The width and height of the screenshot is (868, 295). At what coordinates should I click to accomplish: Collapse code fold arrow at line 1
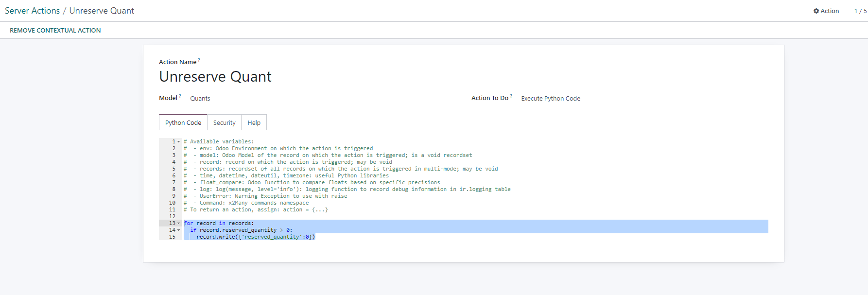(179, 142)
